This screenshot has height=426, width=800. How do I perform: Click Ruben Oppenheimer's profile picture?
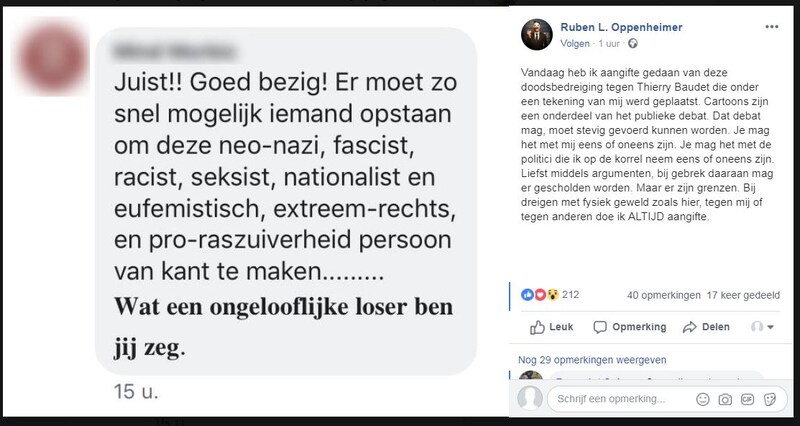(x=537, y=34)
